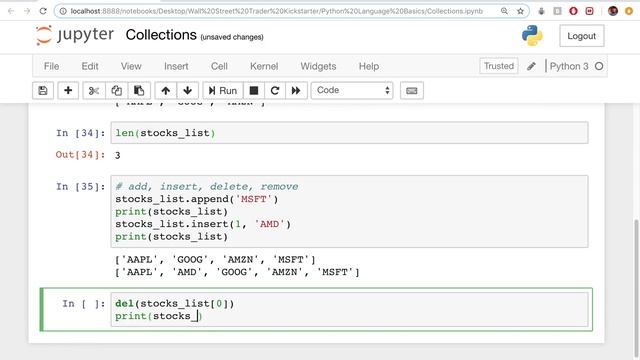Click the In [35] prompt label
This screenshot has width=640, height=360.
click(80, 187)
